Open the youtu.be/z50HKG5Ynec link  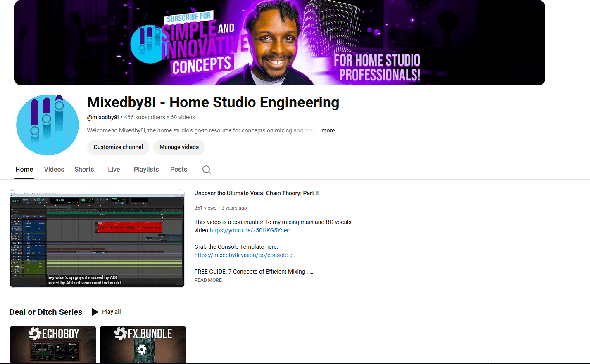tap(250, 231)
